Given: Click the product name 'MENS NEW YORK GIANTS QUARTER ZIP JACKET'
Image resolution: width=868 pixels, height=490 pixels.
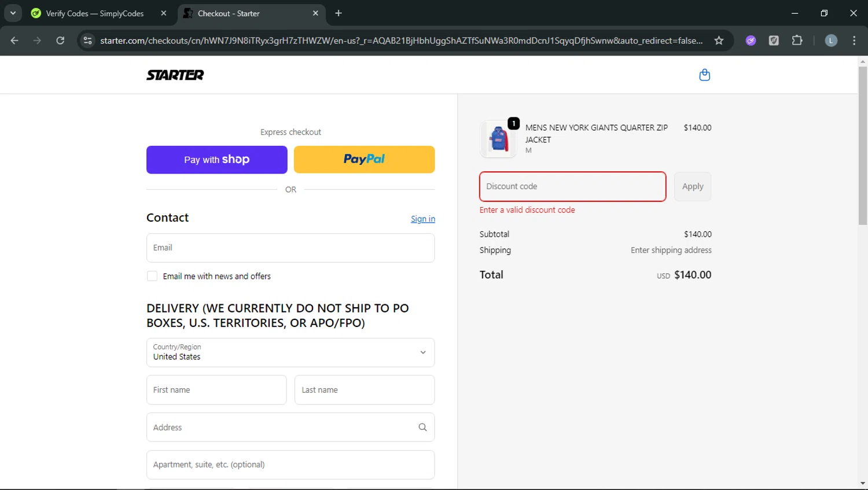Looking at the screenshot, I should coord(597,134).
